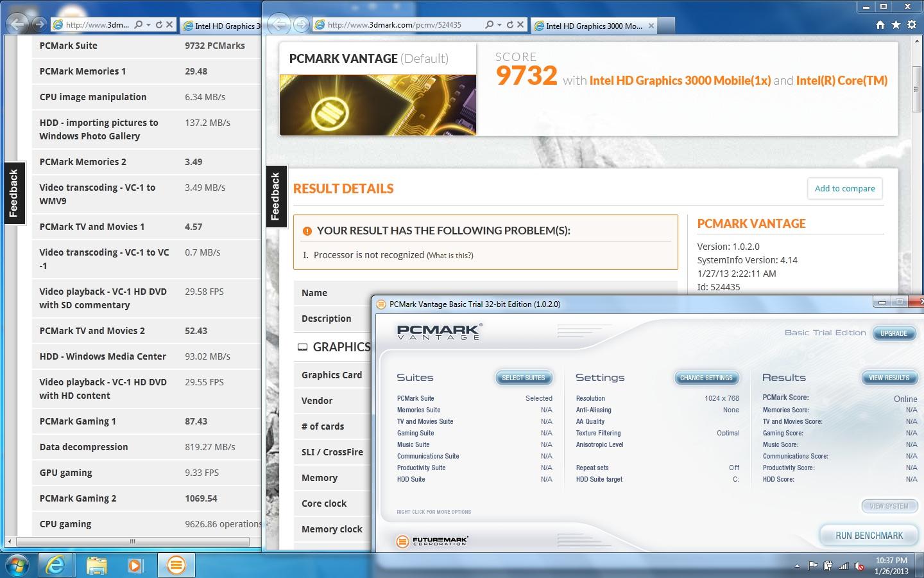Click 'Data decompression' row in left window
924x578 pixels.
(146, 447)
